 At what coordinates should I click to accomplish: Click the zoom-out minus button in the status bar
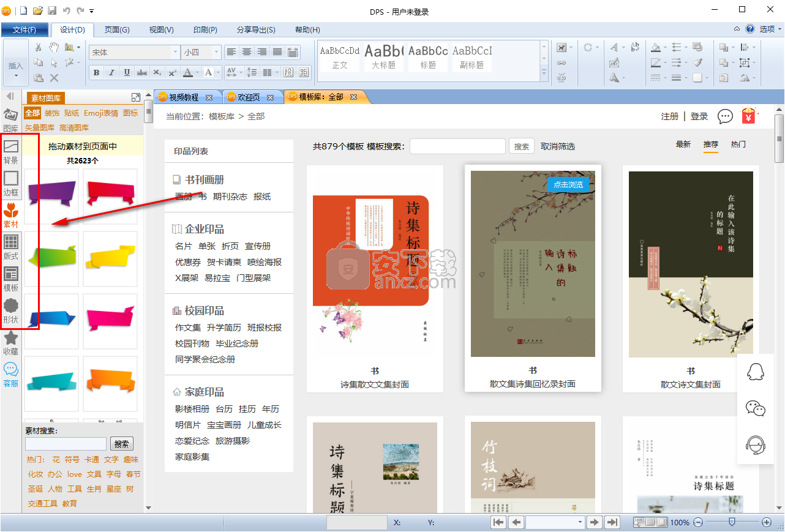[698, 522]
